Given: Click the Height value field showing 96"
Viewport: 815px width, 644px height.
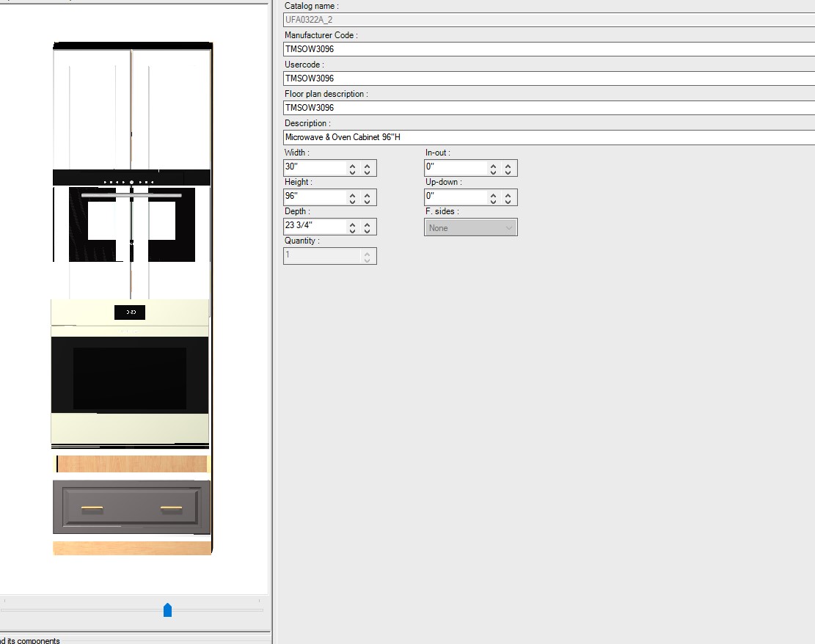Looking at the screenshot, I should (315, 197).
